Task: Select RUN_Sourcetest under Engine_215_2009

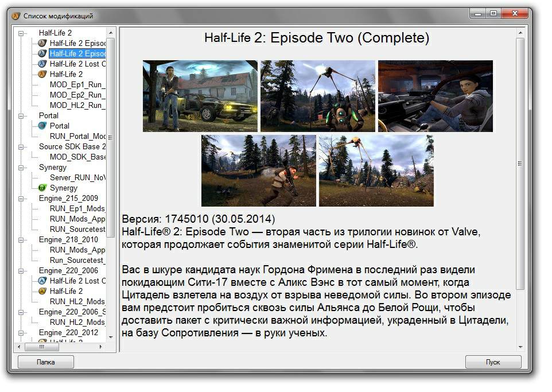Action: point(77,229)
